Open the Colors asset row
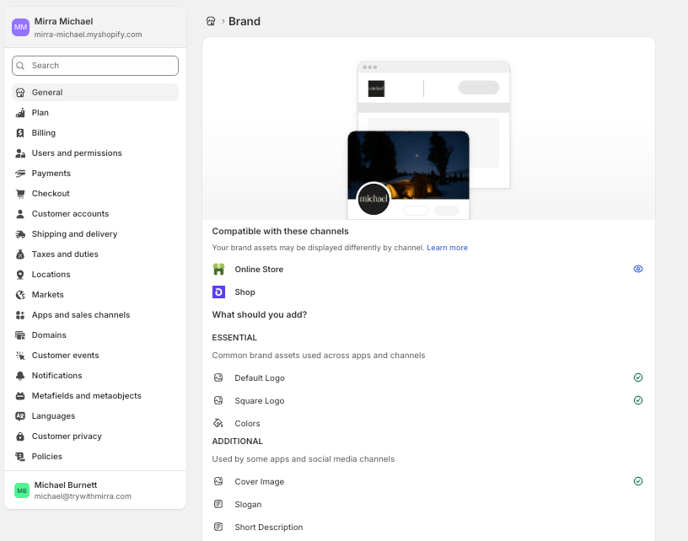The width and height of the screenshot is (688, 541). tap(428, 423)
